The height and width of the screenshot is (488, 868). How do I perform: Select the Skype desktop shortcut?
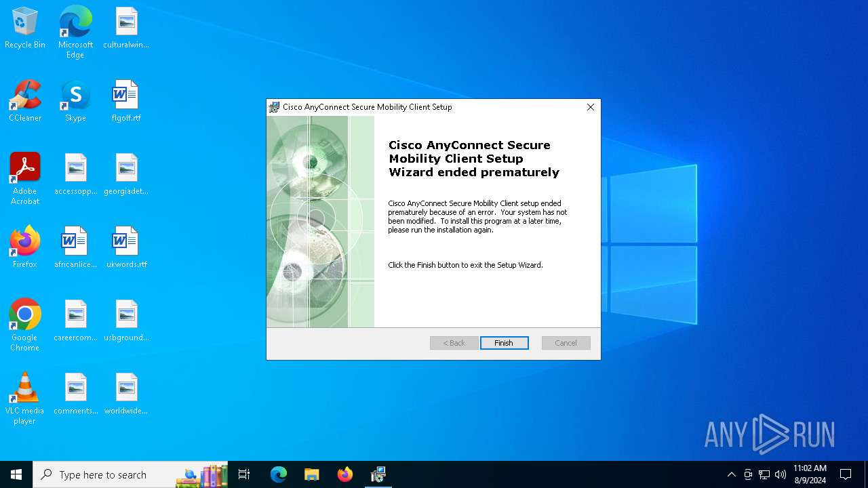coord(75,102)
